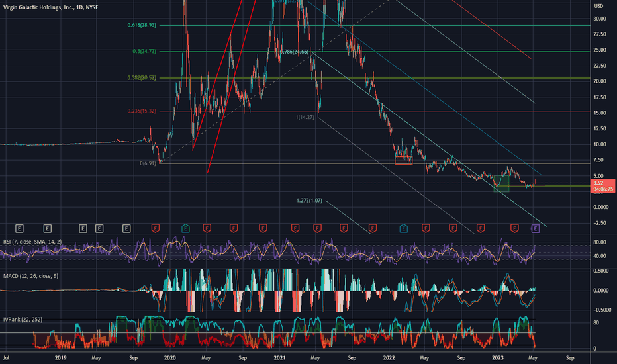617x364 pixels.
Task: Click the 2023 label on the time axis
Action: (498, 358)
